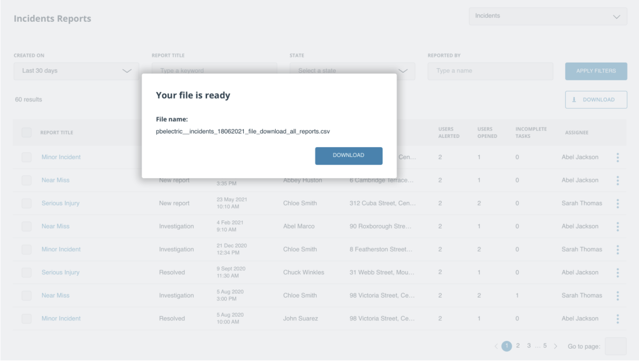The width and height of the screenshot is (639, 364).
Task: Select checkbox for 23 May Serious Injury row
Action: click(26, 203)
